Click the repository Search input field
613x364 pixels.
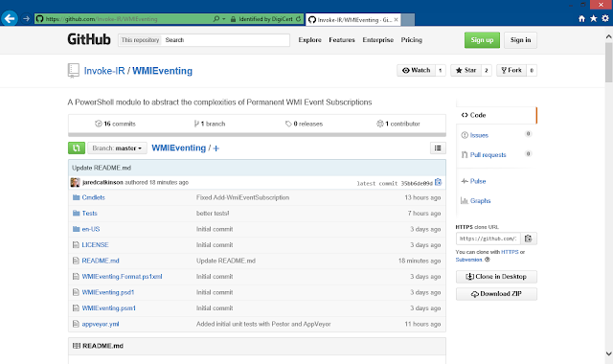pyautogui.click(x=226, y=40)
